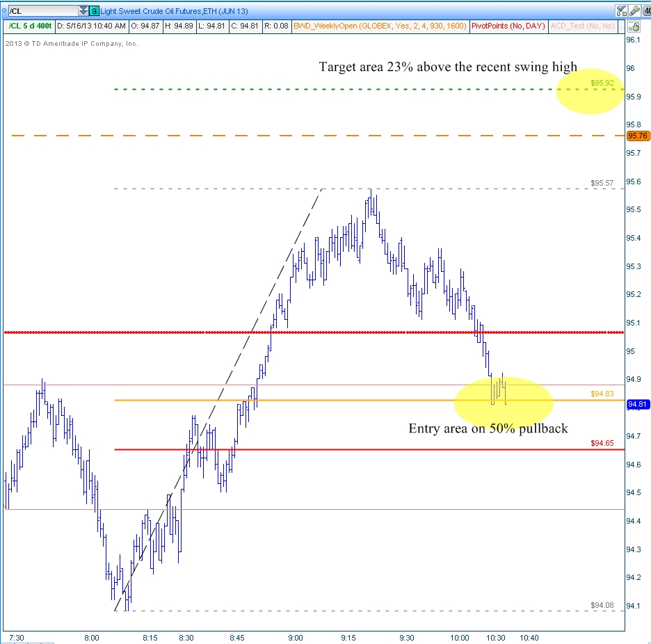
Task: Open the Studies flask icon
Action: [x=622, y=10]
